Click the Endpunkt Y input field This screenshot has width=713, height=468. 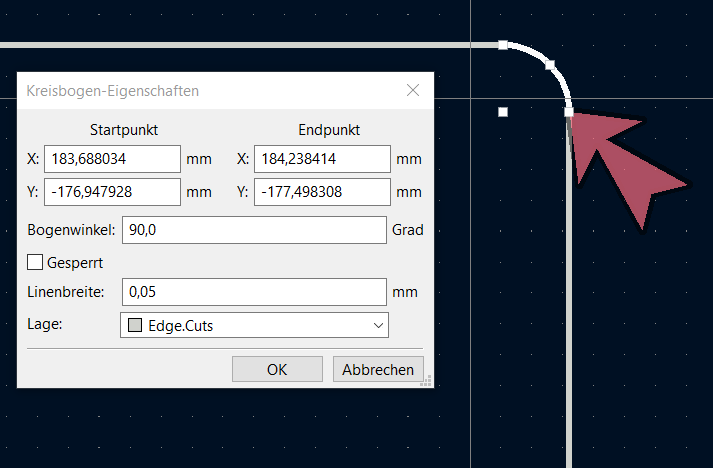pyautogui.click(x=322, y=192)
